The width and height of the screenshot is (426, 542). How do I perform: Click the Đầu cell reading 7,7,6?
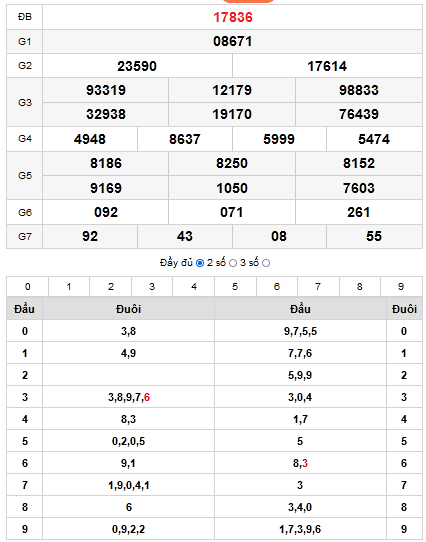click(x=300, y=353)
